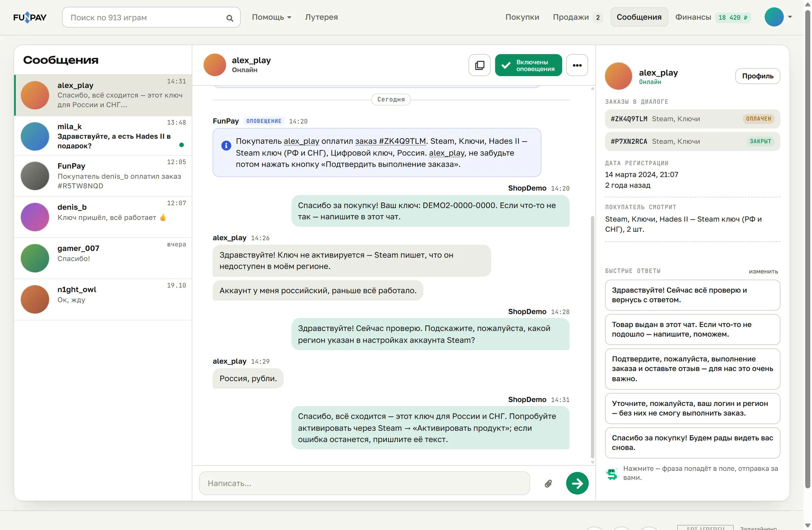Click mila_k avatar in the message list

tap(35, 136)
